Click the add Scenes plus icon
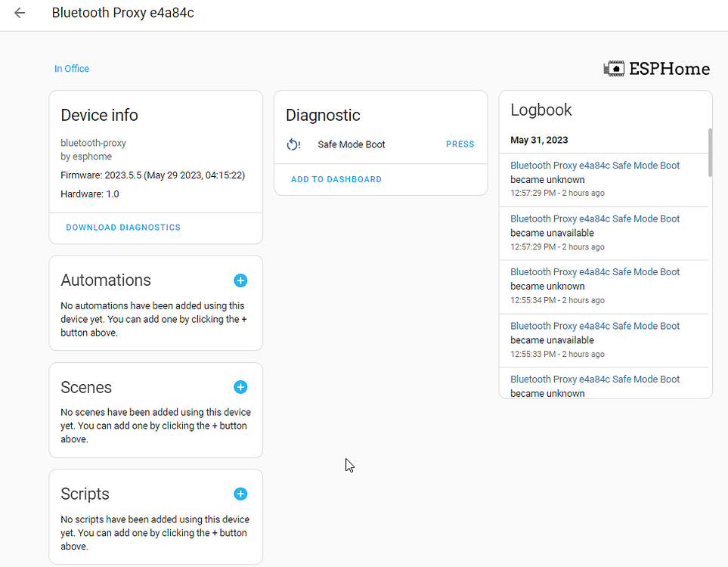The image size is (728, 567). [x=240, y=387]
